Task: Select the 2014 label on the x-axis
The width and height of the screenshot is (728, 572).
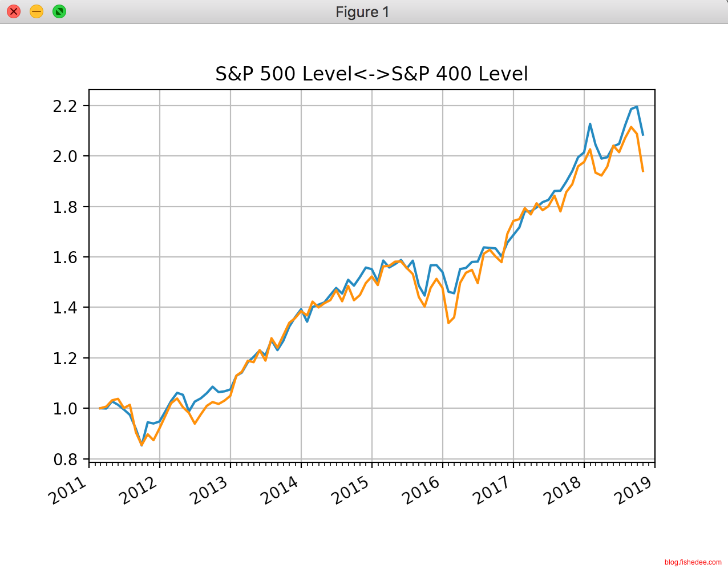Action: [x=280, y=490]
